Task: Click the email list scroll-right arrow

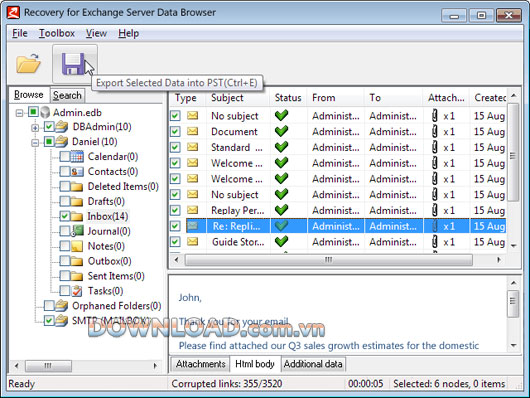Action: pyautogui.click(x=499, y=260)
